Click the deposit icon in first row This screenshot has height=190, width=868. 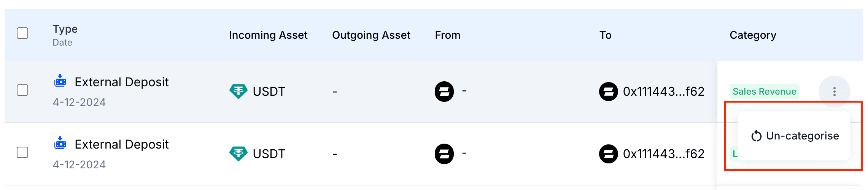point(60,81)
